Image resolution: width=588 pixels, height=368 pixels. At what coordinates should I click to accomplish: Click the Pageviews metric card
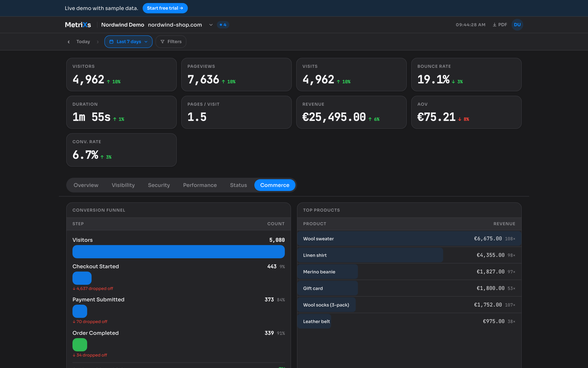pyautogui.click(x=236, y=74)
